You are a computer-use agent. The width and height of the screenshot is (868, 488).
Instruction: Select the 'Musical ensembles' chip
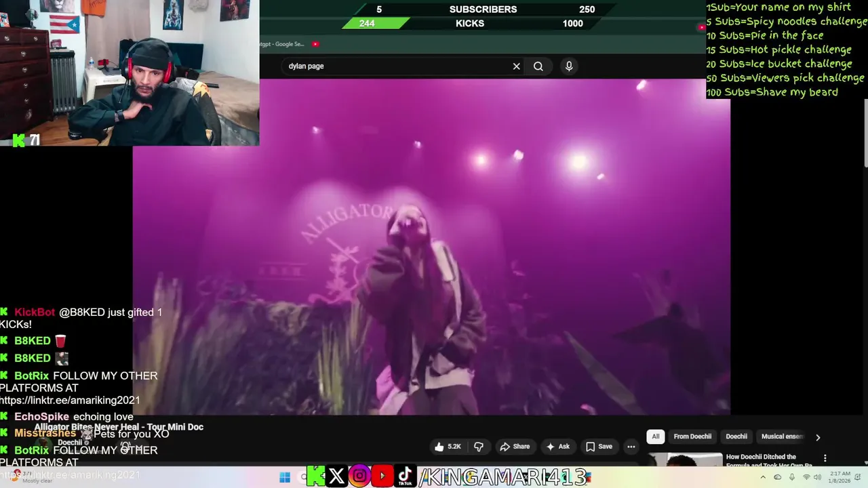[x=781, y=436]
